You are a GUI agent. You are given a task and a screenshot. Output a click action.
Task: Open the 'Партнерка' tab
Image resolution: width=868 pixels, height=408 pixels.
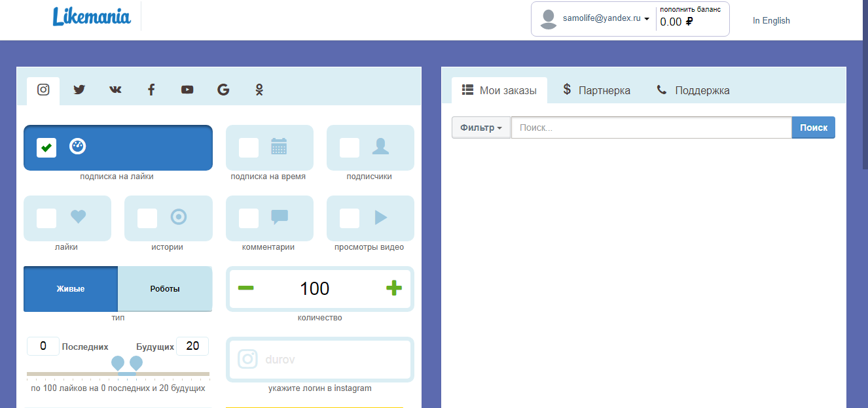596,90
